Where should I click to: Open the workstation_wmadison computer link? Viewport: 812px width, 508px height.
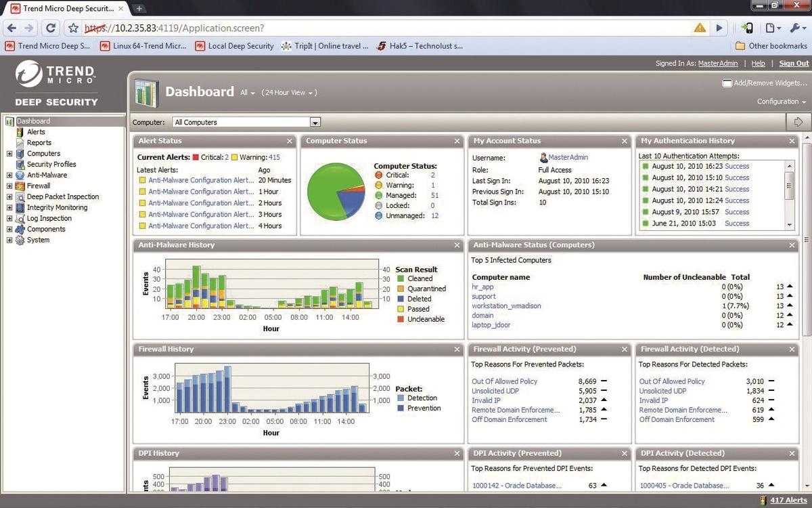tap(506, 306)
